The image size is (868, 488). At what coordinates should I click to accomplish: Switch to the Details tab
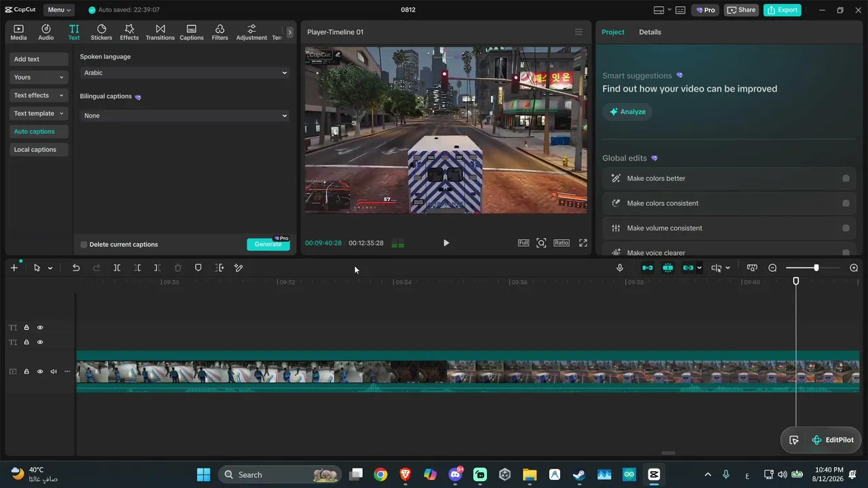click(650, 32)
